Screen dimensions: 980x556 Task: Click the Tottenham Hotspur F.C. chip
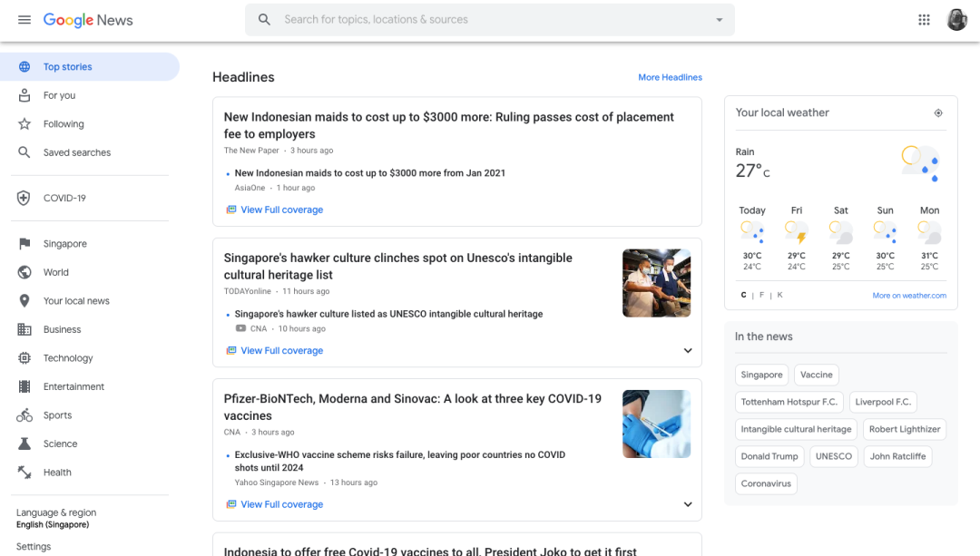[x=789, y=402]
